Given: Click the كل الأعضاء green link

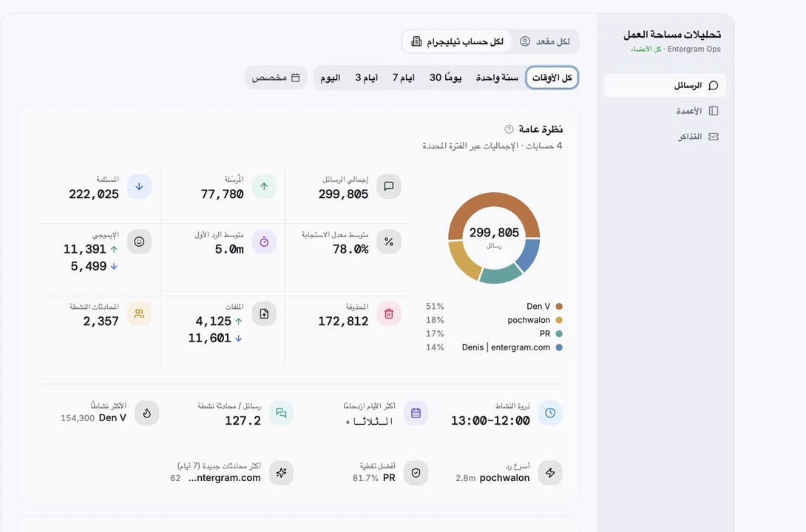Looking at the screenshot, I should pos(646,50).
